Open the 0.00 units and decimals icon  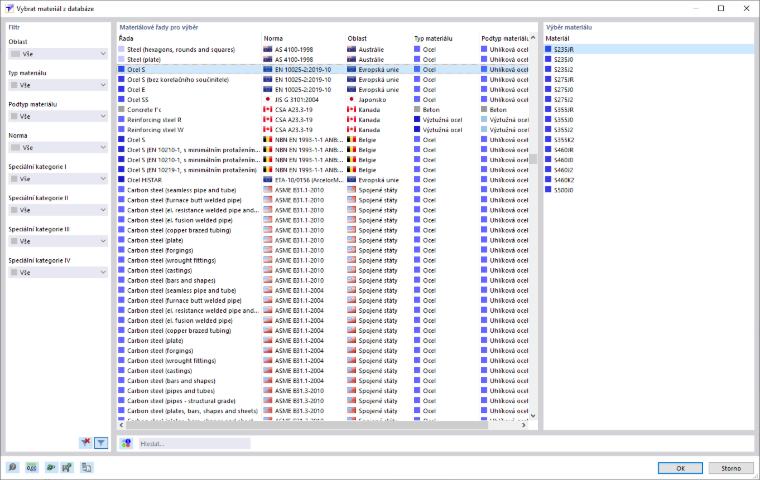32,467
